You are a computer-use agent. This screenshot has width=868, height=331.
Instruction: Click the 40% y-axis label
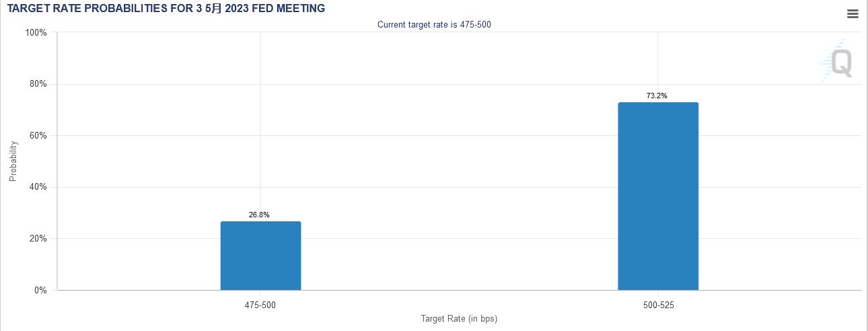38,187
